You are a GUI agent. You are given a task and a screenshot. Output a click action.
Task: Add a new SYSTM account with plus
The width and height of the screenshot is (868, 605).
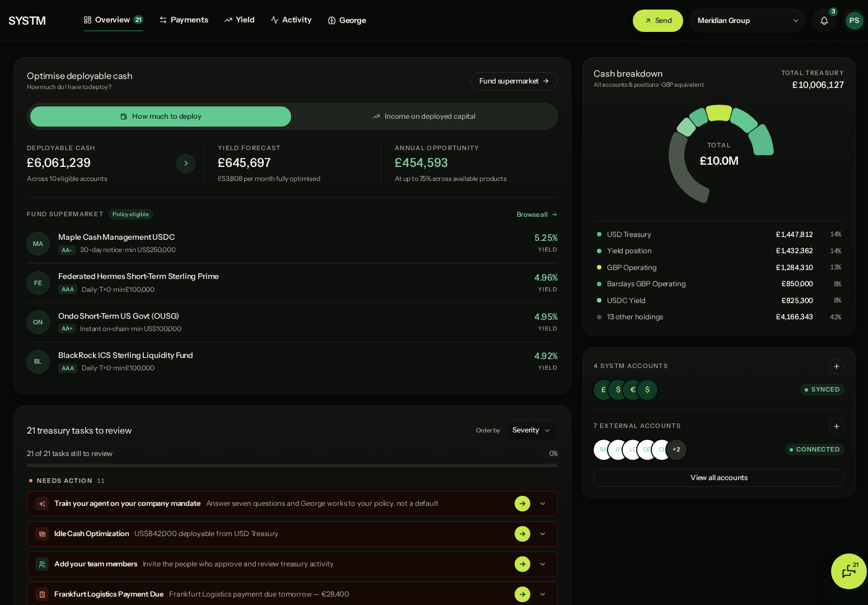[x=836, y=366]
